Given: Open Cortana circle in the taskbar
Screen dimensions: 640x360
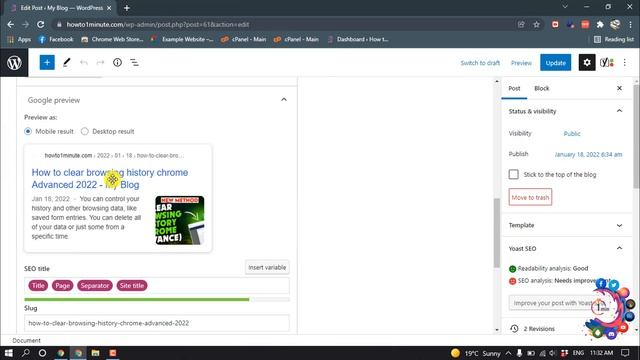Looking at the screenshot, I should pos(42,353).
